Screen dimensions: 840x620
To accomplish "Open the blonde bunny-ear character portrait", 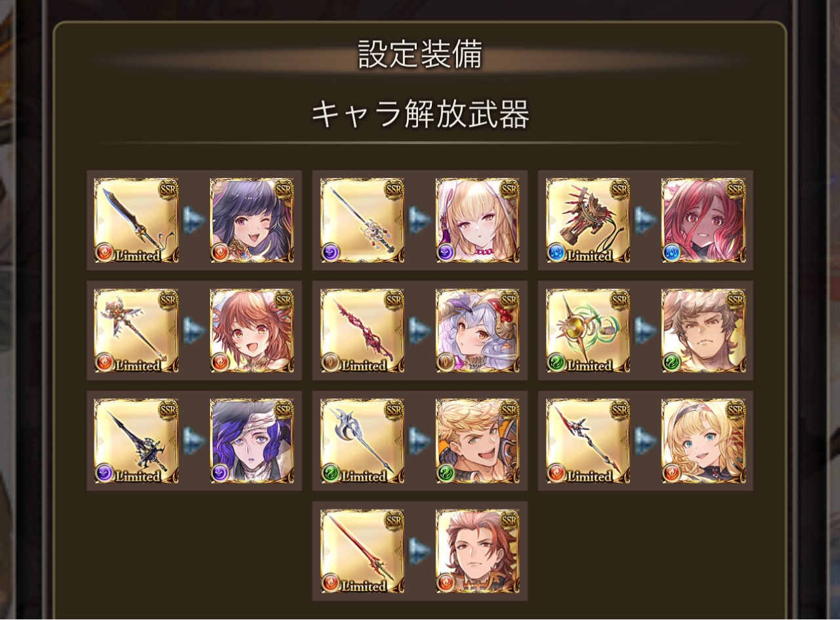I will (x=478, y=221).
